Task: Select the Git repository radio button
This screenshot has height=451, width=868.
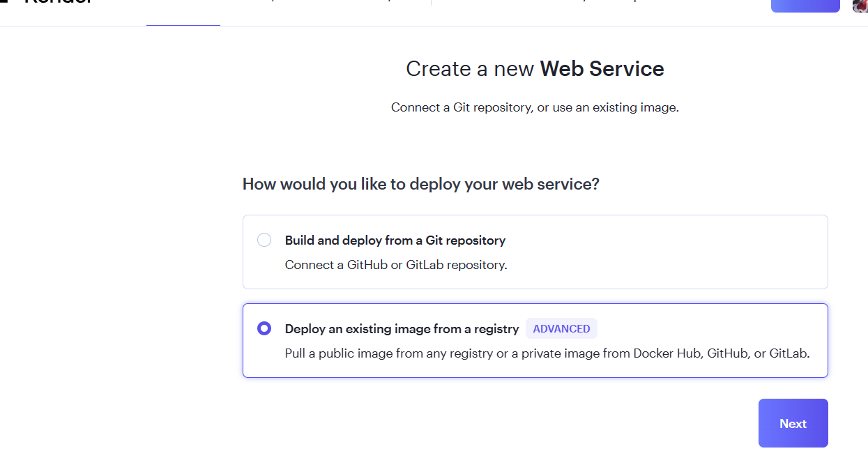Action: point(264,240)
